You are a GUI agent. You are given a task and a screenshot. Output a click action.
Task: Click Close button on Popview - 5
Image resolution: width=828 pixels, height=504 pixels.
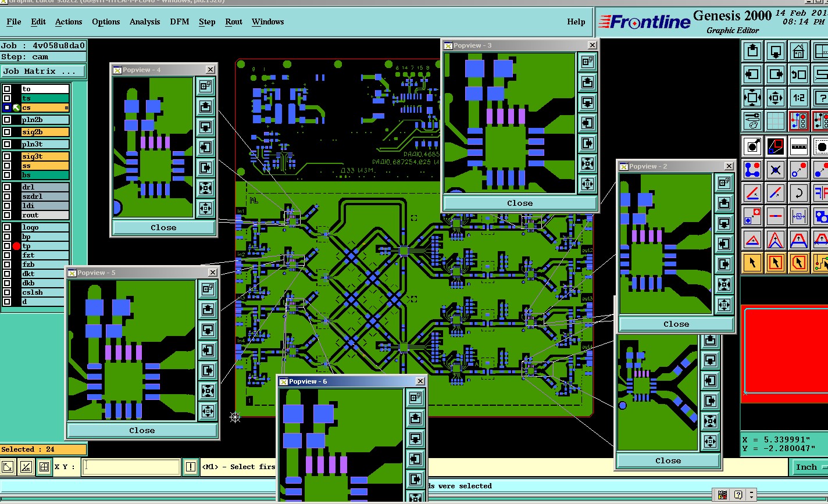click(x=142, y=430)
